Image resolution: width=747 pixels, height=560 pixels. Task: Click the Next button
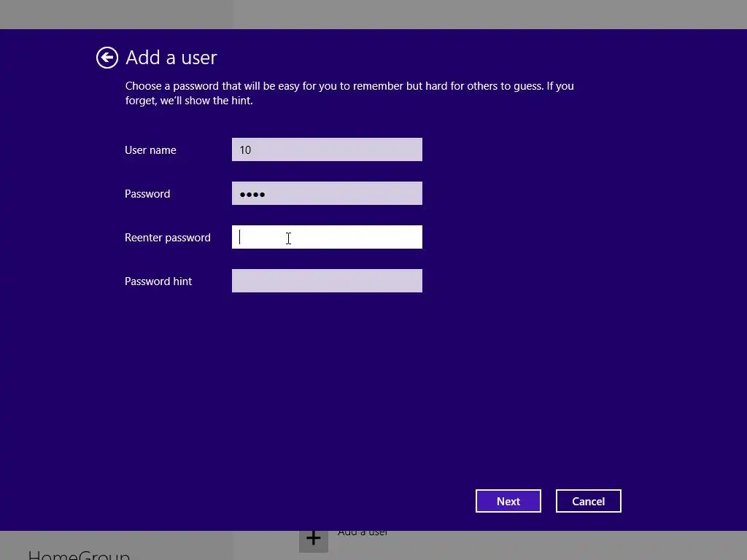click(508, 501)
